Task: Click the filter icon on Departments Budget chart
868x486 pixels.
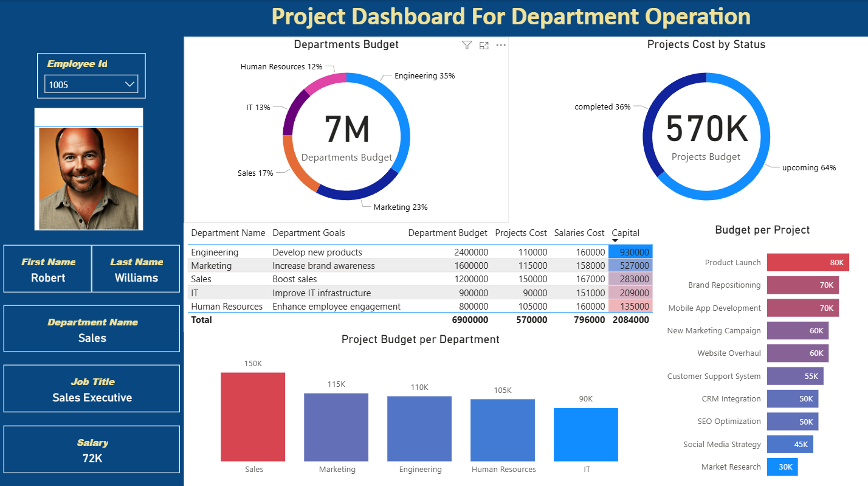Action: click(x=466, y=45)
